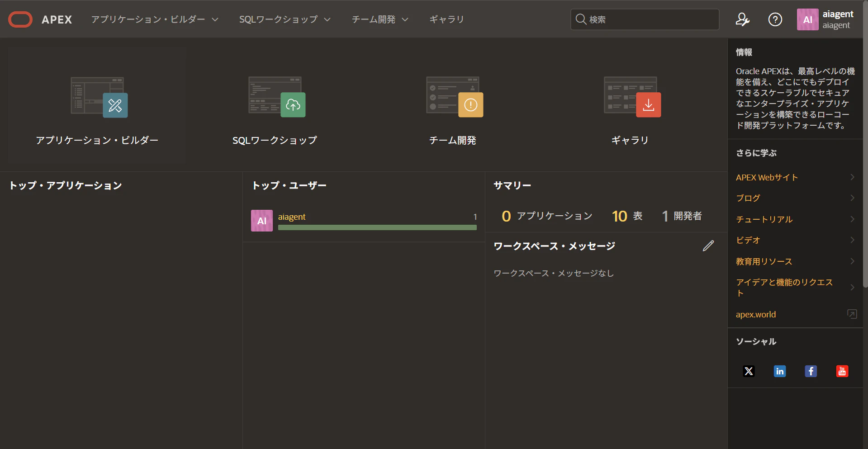Screen dimensions: 868x449
Task: Click the AI avatar in the header
Action: coord(807,19)
